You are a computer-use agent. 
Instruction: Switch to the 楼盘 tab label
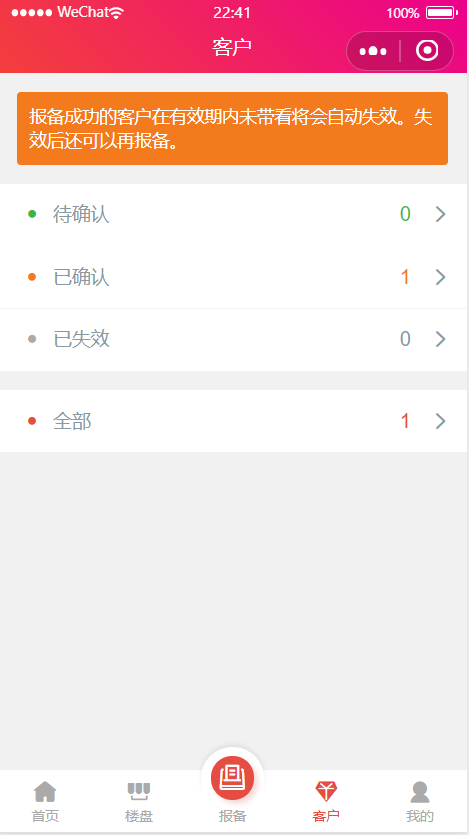point(139,816)
